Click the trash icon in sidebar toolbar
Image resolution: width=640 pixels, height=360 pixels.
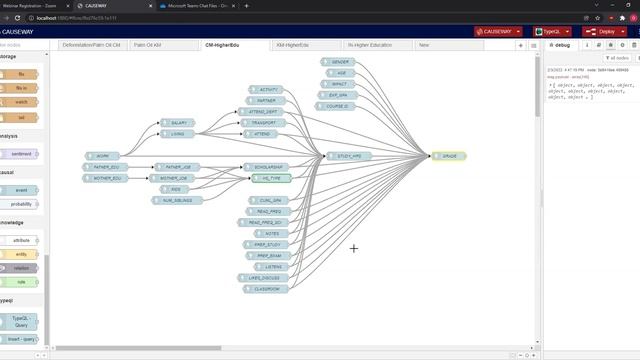(634, 45)
